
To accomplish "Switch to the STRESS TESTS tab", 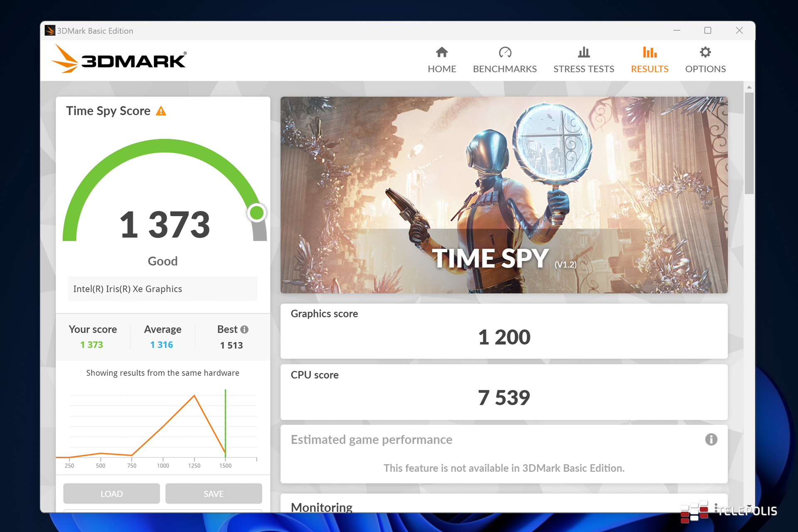I will pyautogui.click(x=584, y=69).
